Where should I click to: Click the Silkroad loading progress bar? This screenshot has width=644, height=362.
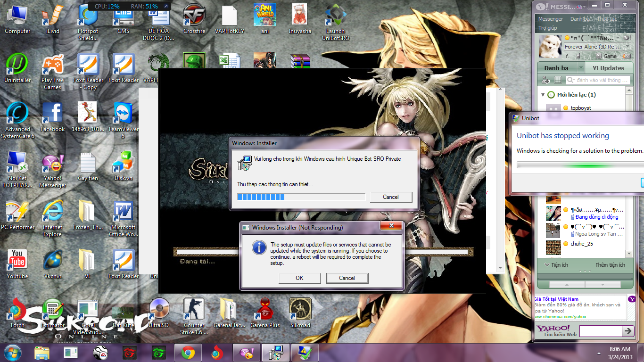(x=323, y=252)
